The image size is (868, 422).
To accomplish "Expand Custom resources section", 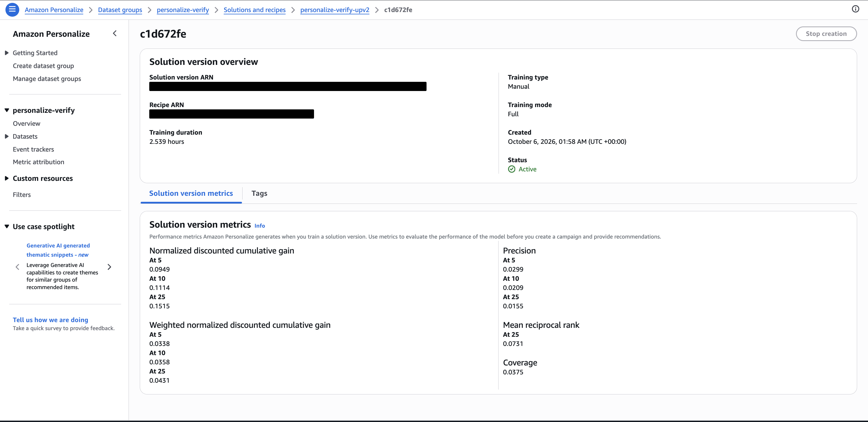I will (6, 178).
